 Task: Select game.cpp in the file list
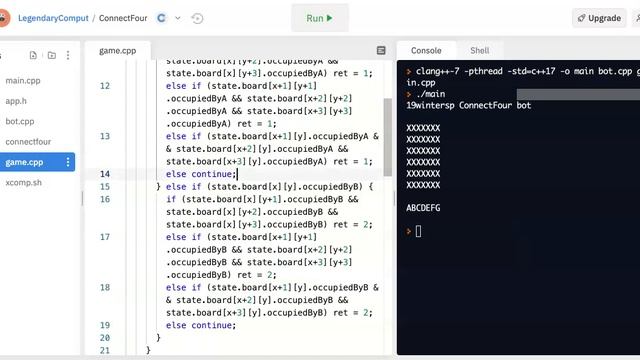click(x=24, y=162)
